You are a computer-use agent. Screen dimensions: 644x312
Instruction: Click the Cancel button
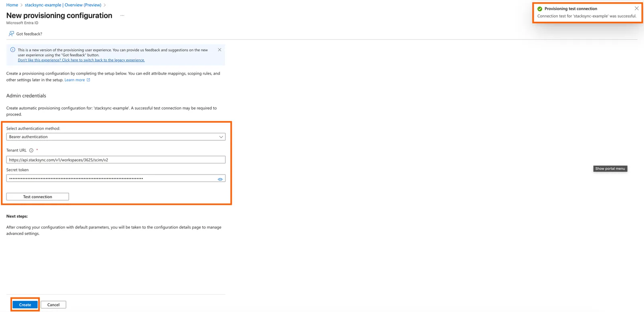point(53,305)
